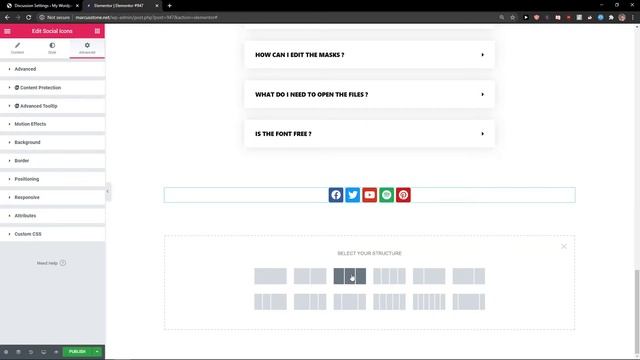Expand the Motion Effects section
The height and width of the screenshot is (360, 640).
[52, 124]
